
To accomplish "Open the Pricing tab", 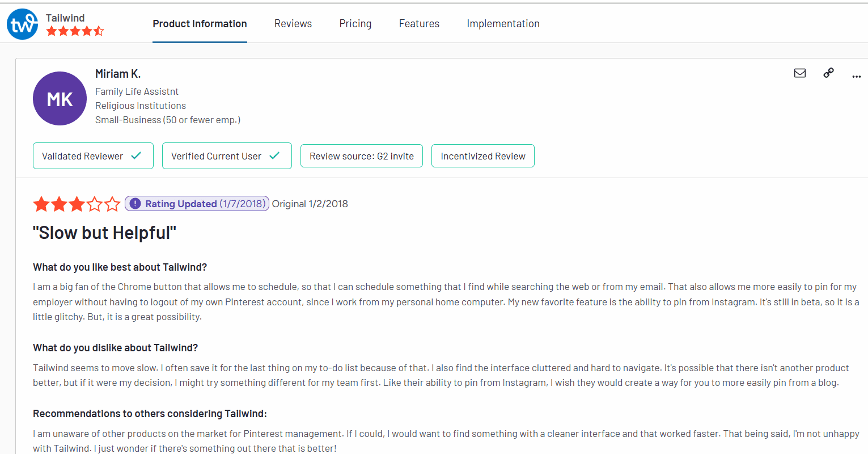I will pos(355,24).
